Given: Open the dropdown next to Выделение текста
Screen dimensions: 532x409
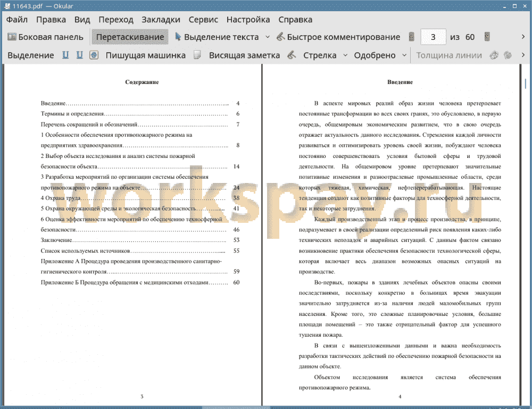Looking at the screenshot, I should tap(268, 37).
